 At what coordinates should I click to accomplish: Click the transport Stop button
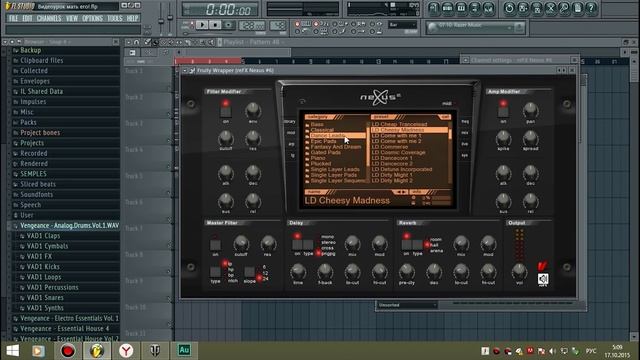pos(215,25)
